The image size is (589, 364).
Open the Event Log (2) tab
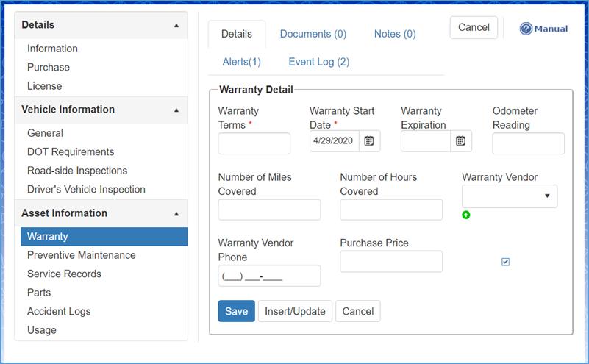pyautogui.click(x=318, y=62)
